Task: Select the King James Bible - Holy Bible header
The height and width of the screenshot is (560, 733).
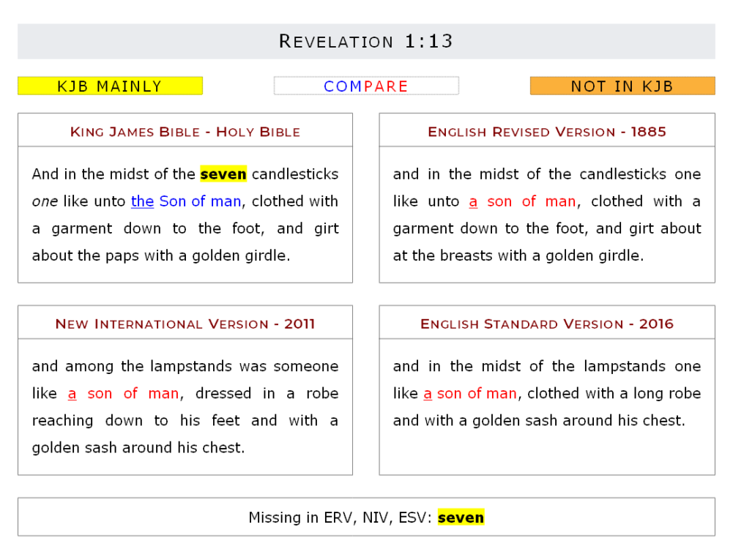Action: [x=185, y=132]
